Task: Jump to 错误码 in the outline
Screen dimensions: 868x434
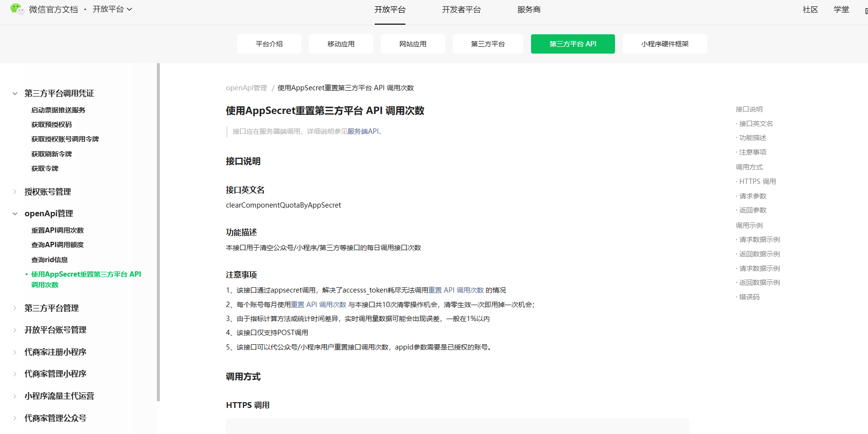Action: pyautogui.click(x=749, y=297)
